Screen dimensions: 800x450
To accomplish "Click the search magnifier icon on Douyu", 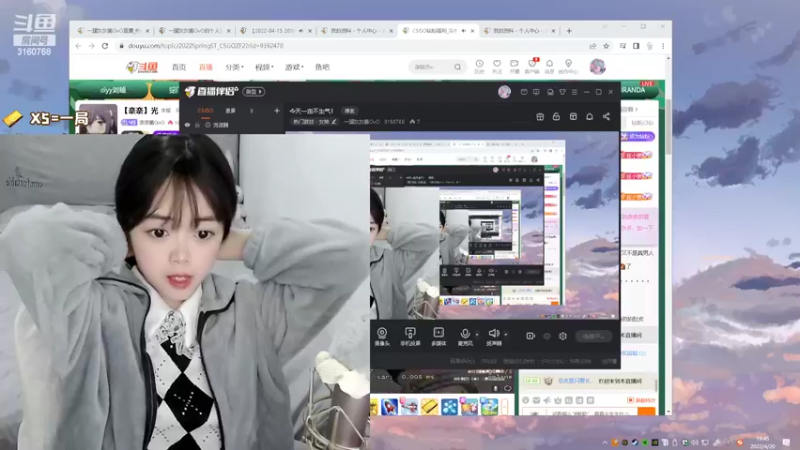I will click(x=458, y=67).
